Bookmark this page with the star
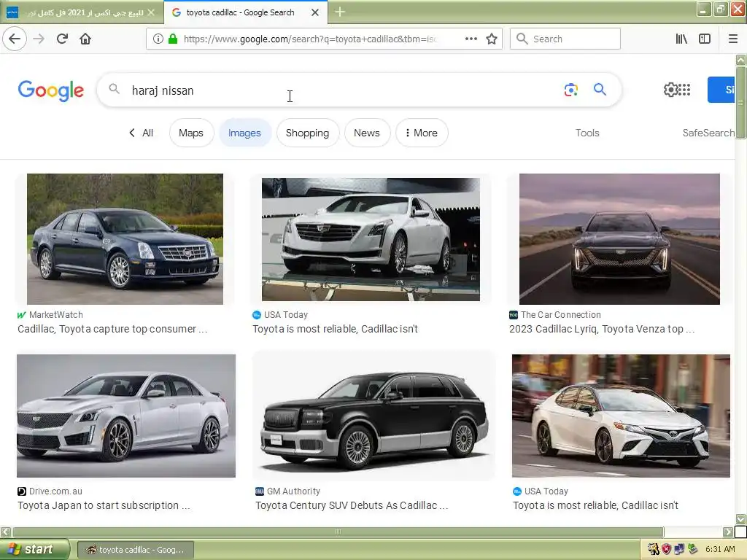This screenshot has height=560, width=747. pyautogui.click(x=492, y=39)
